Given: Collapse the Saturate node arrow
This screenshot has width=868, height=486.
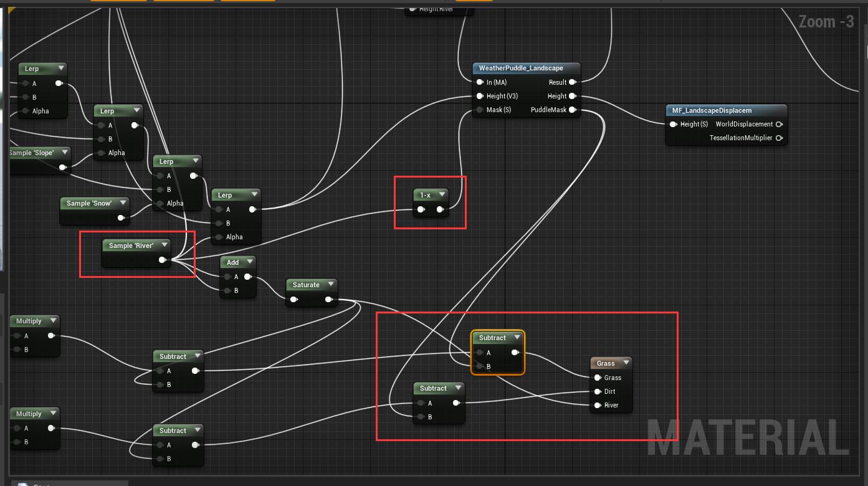Looking at the screenshot, I should (331, 284).
